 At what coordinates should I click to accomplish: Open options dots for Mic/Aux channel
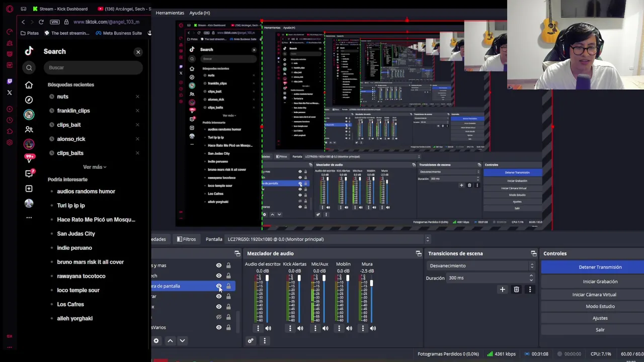tap(315, 328)
